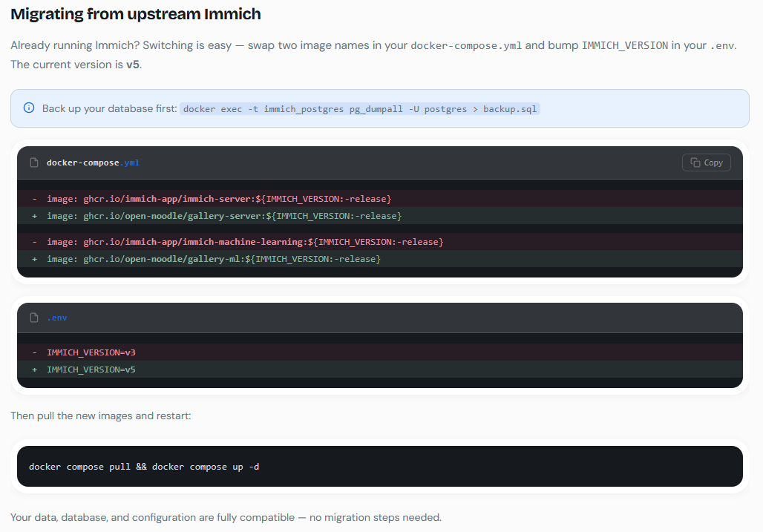Click the info icon in backup callout

point(29,108)
